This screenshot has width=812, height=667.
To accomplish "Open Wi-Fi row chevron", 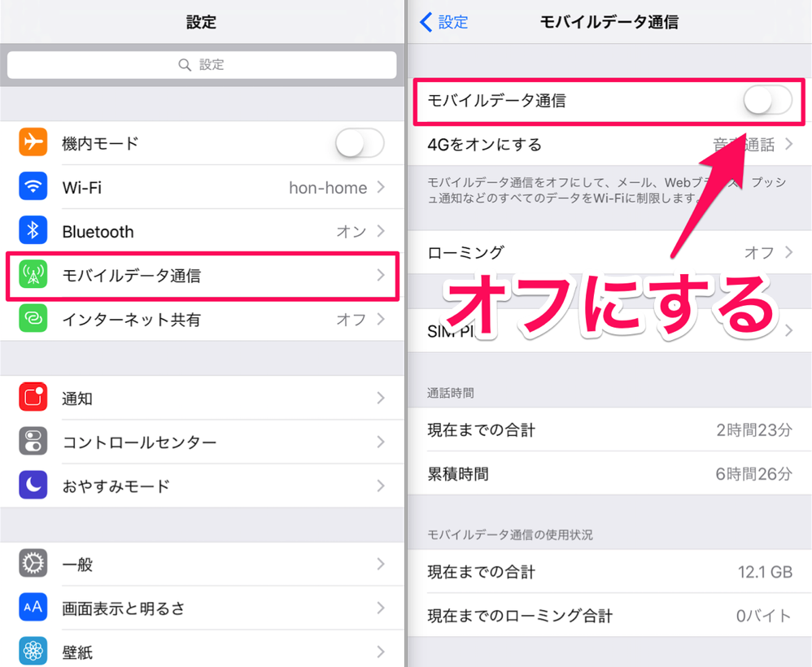I will tap(381, 187).
